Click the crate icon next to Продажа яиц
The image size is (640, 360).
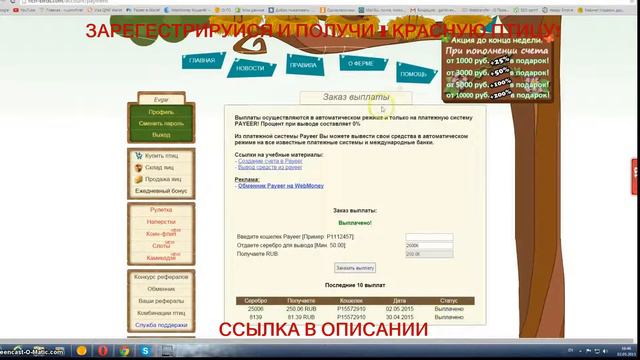(139, 179)
